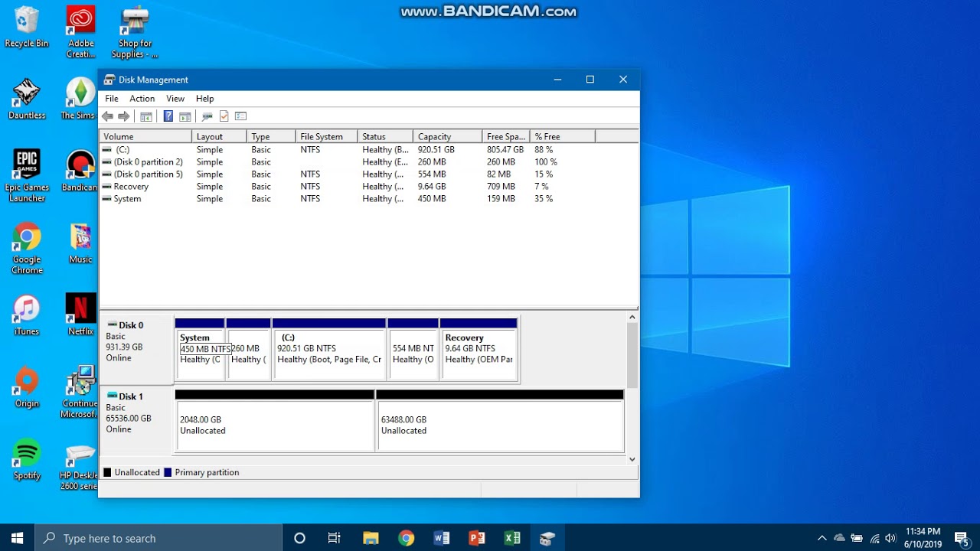Select the Spotify desktop icon

coord(27,460)
